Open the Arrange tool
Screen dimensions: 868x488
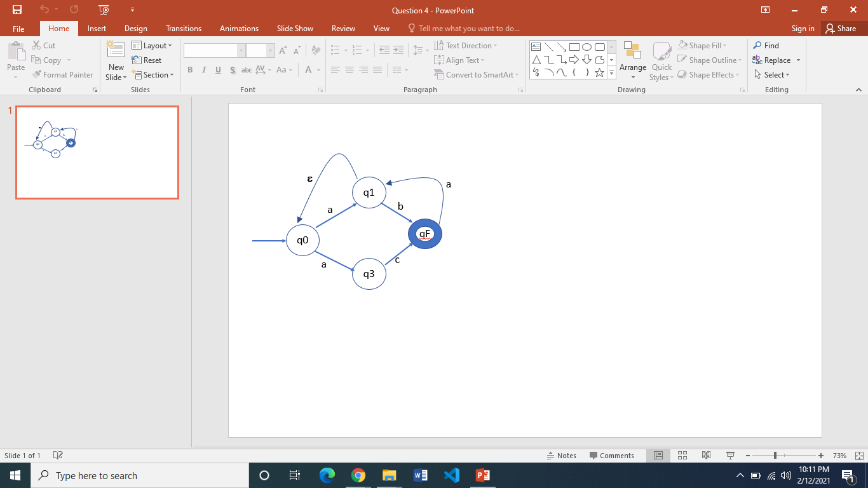pyautogui.click(x=632, y=60)
